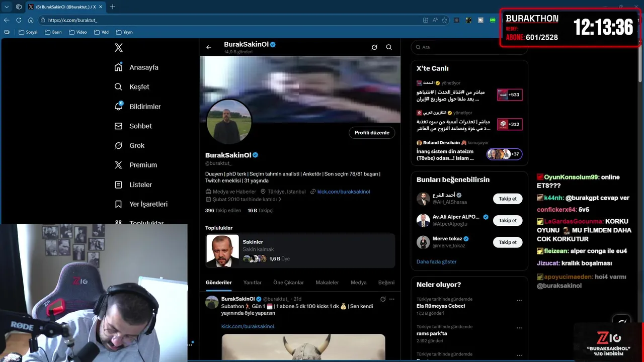Click Grok icon on Subathon post

click(x=383, y=299)
